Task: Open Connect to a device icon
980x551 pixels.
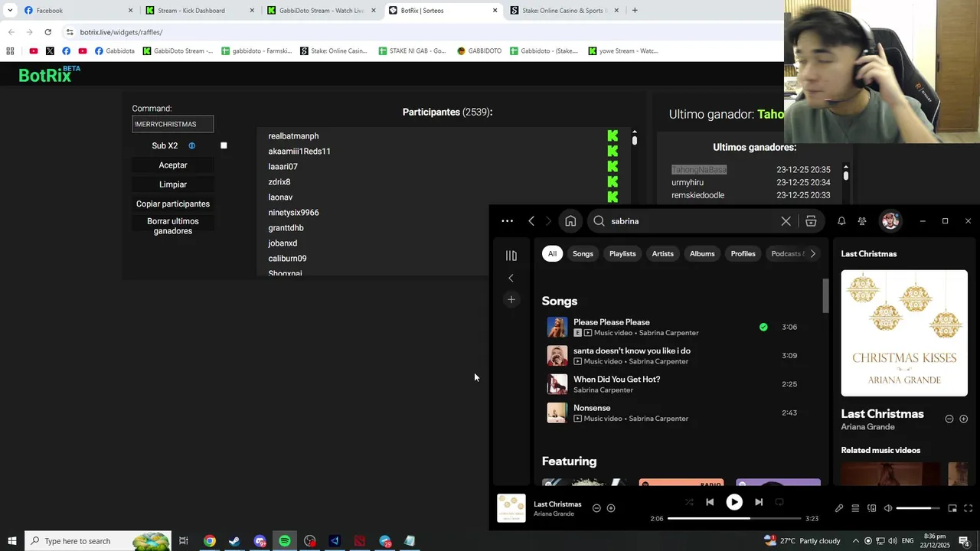Action: [871, 508]
